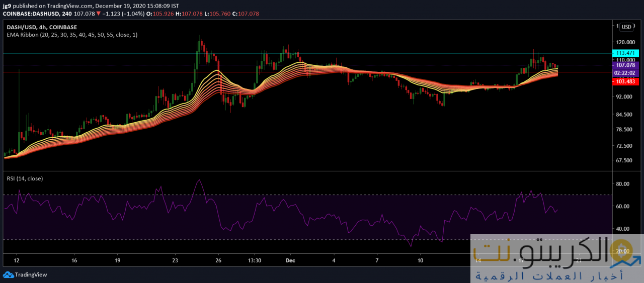Click the TradingView cloud logo icon
The width and height of the screenshot is (644, 283).
[x=8, y=274]
